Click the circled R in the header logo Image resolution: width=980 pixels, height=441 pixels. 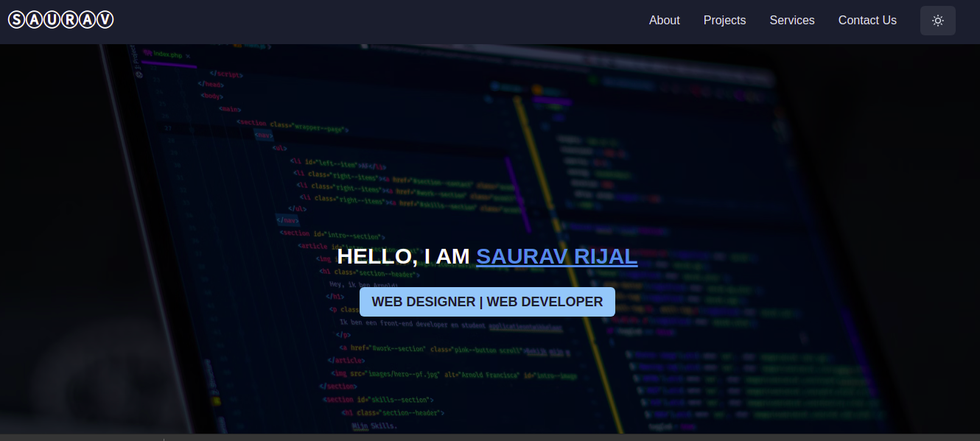pyautogui.click(x=69, y=19)
